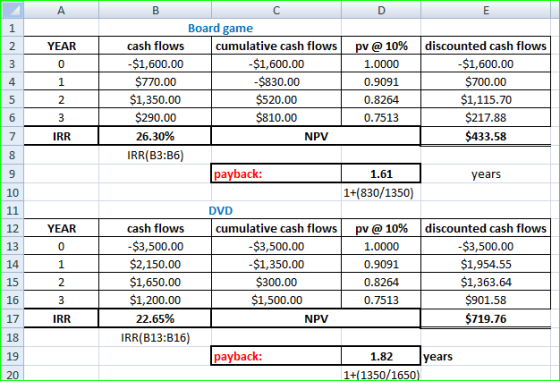Select row 11 header
This screenshot has width=560, height=381.
coord(12,210)
